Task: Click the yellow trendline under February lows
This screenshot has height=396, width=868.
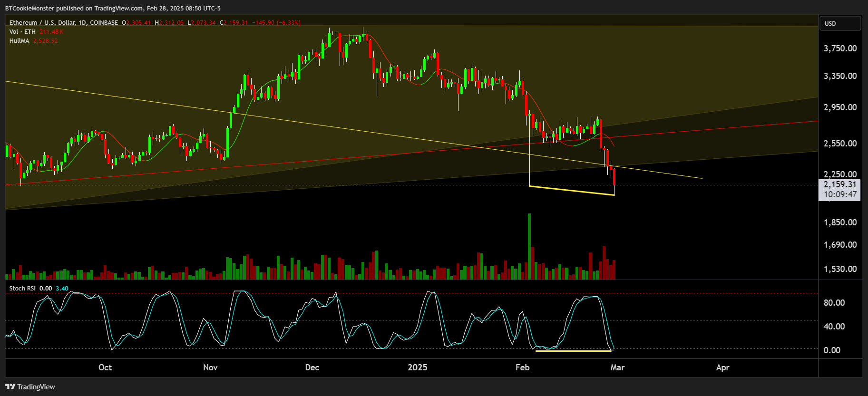Action: tap(572, 190)
